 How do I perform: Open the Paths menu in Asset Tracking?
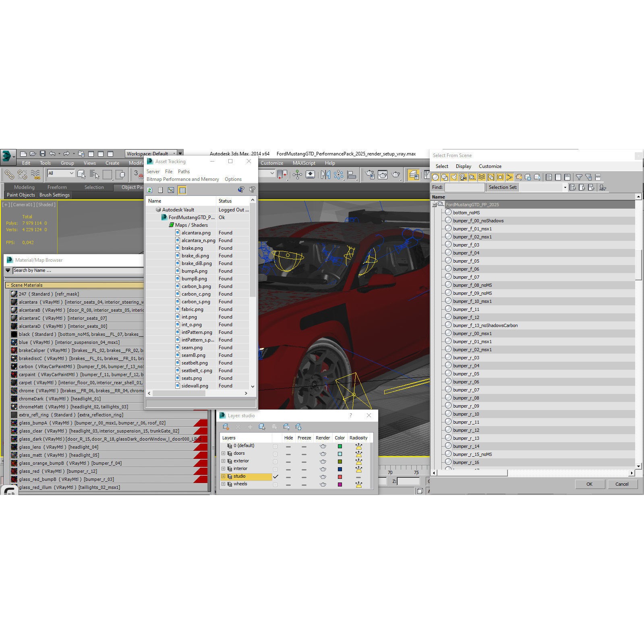(x=184, y=172)
